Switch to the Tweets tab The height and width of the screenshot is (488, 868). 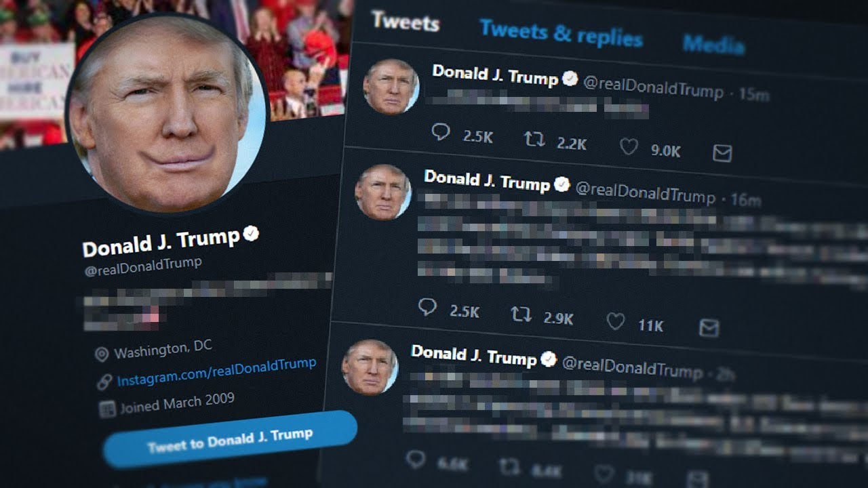(x=405, y=21)
